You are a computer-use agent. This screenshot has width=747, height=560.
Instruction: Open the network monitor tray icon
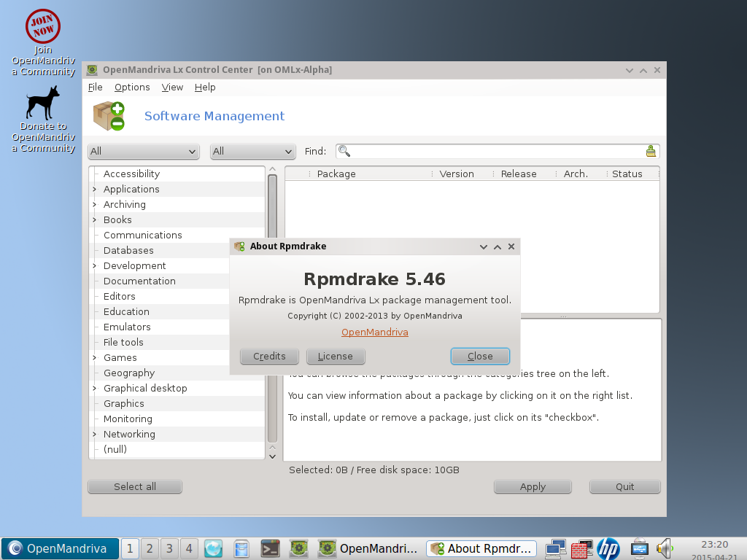[556, 548]
